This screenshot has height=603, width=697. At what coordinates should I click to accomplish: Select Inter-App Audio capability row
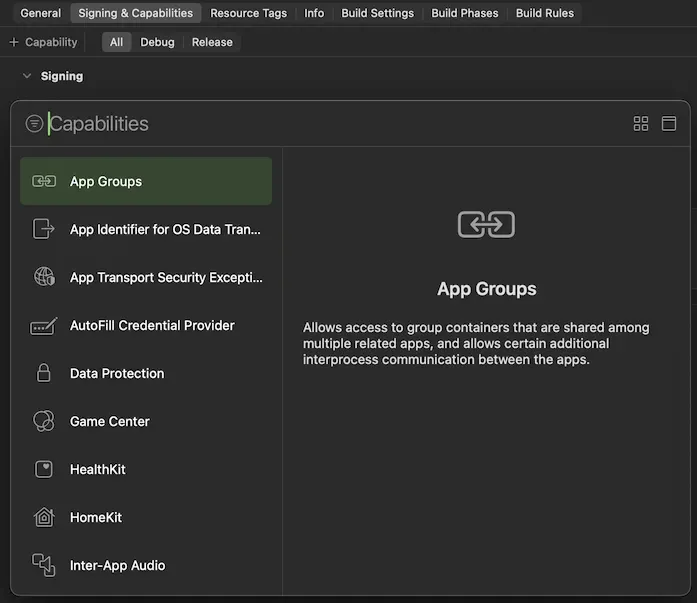(x=146, y=565)
